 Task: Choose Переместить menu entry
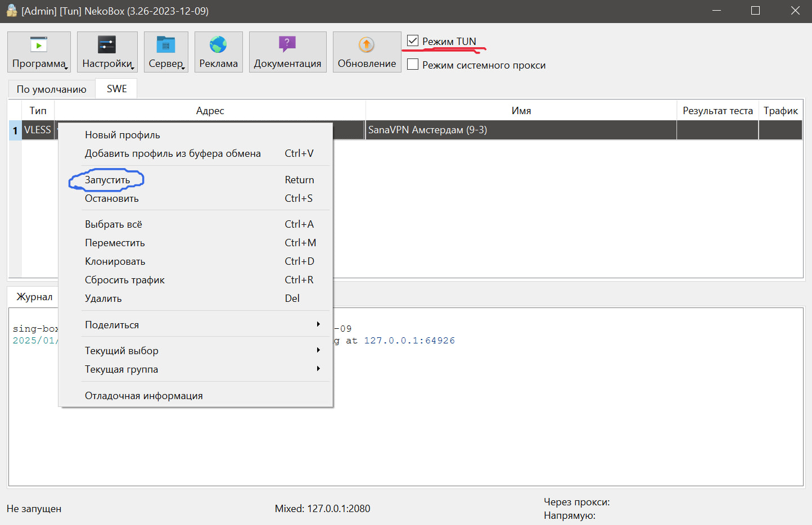click(196, 243)
